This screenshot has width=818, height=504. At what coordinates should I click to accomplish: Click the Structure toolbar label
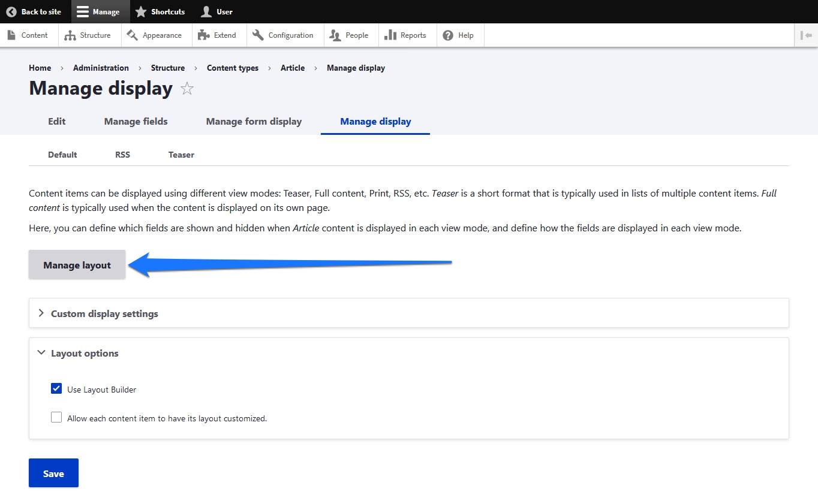(95, 35)
